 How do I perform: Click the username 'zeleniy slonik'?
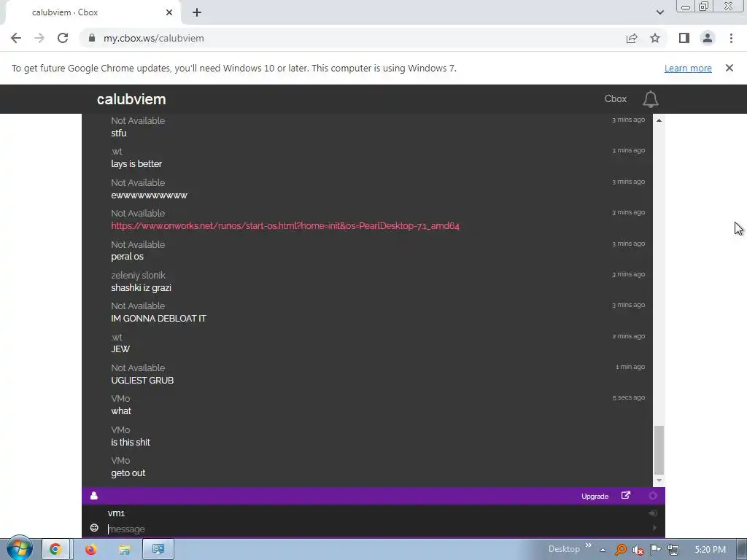[138, 275]
